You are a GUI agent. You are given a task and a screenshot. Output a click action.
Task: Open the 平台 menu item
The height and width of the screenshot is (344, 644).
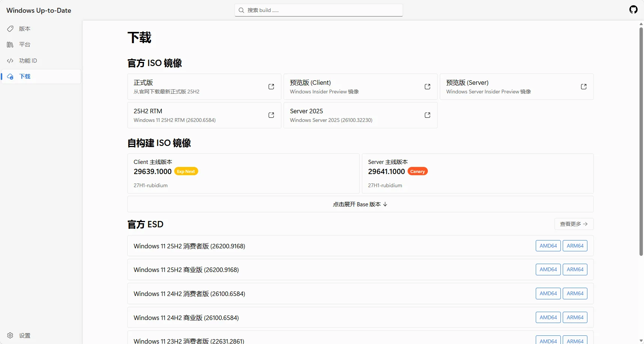[x=41, y=45]
